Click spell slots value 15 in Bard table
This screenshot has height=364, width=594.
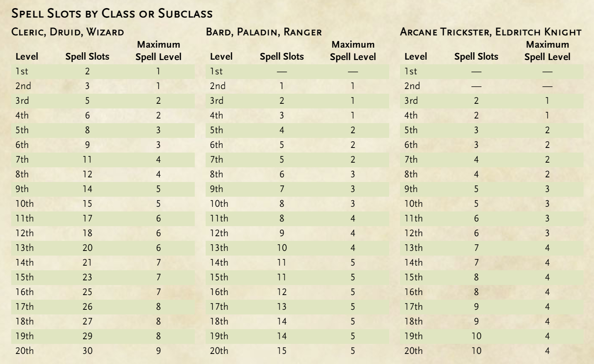(282, 351)
